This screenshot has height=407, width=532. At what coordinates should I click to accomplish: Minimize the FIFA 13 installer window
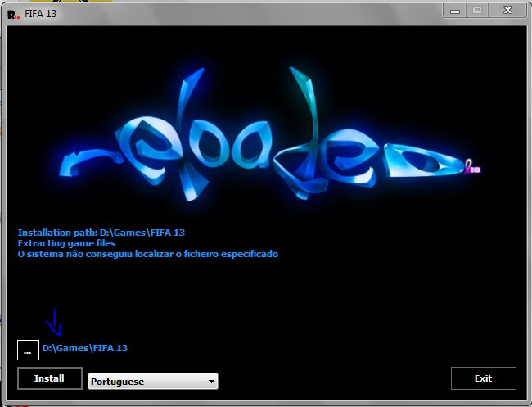(457, 10)
